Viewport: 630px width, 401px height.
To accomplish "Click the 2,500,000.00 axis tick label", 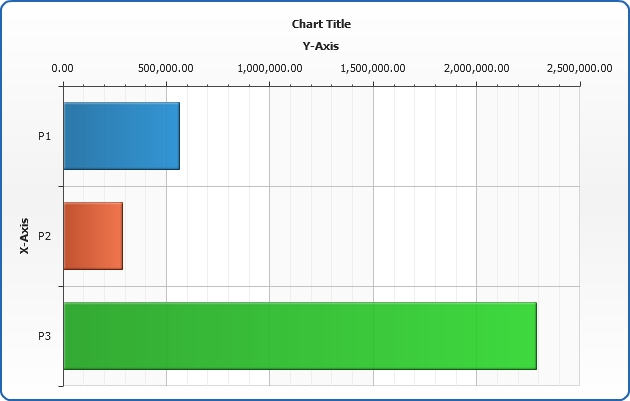I will pos(578,68).
